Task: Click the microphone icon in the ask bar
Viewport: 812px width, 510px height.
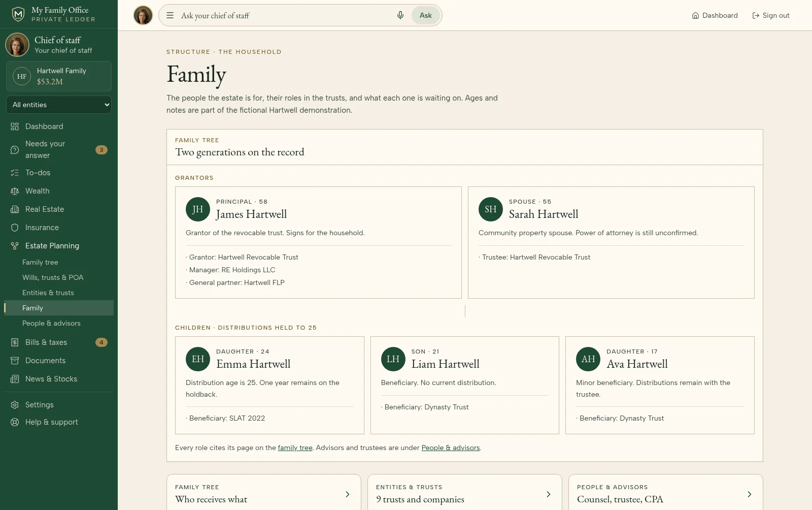Action: [400, 15]
